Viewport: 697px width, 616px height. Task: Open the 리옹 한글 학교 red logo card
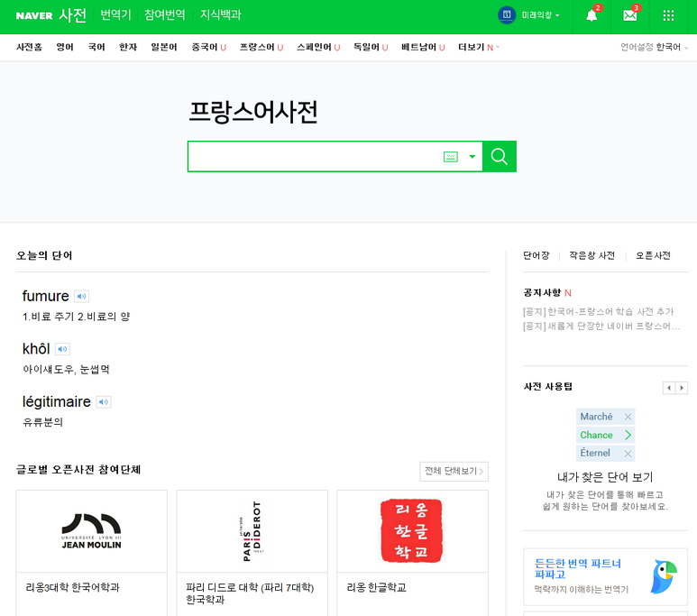(x=412, y=531)
